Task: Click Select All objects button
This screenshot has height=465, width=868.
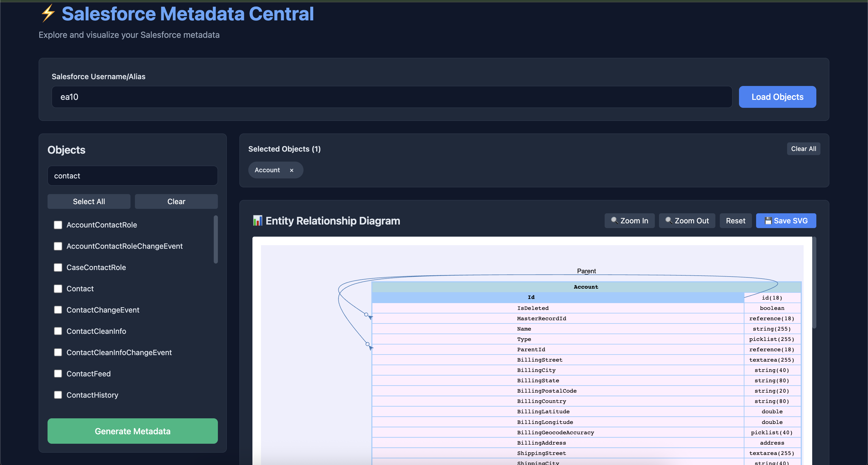Action: (89, 201)
